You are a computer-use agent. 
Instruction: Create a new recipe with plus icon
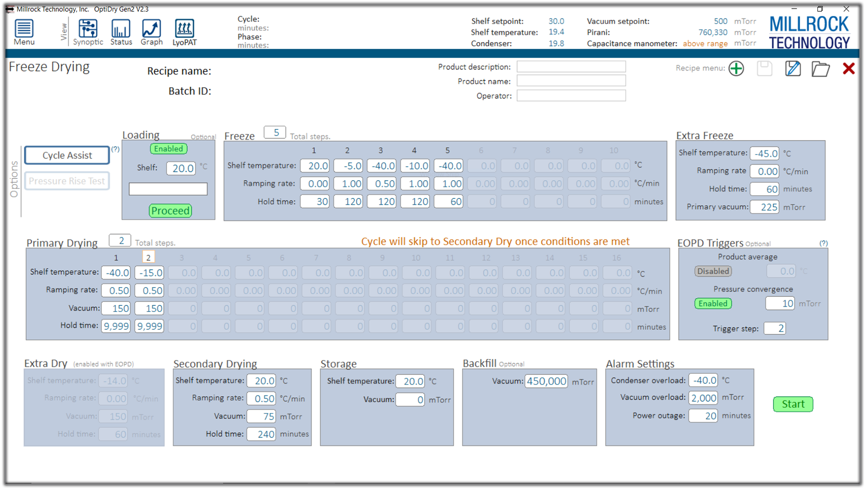click(736, 69)
